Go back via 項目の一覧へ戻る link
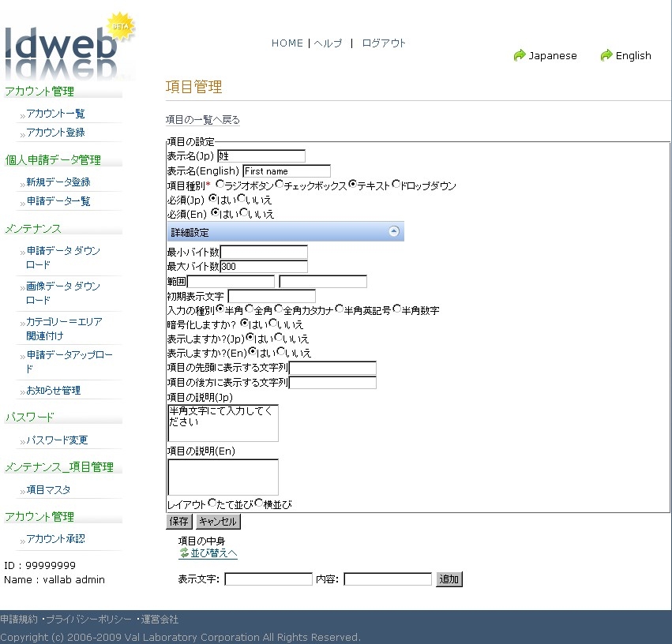 click(x=203, y=120)
